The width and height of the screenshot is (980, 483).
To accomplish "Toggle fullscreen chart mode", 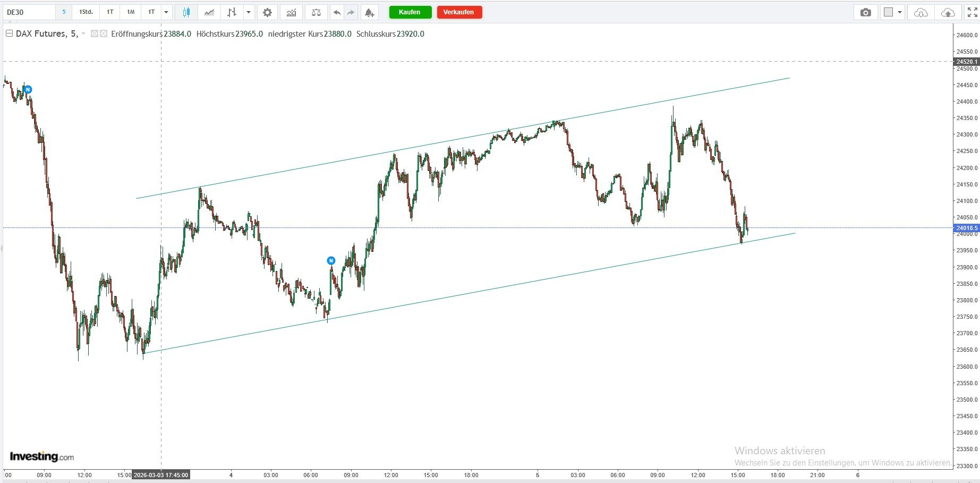I will 972,12.
